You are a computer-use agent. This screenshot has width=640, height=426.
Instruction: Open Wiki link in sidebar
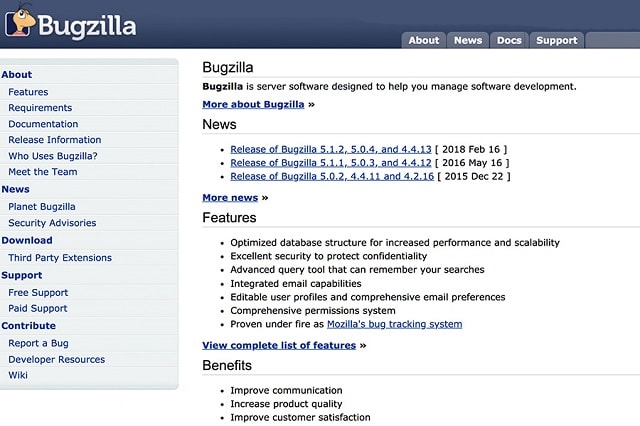click(x=18, y=375)
